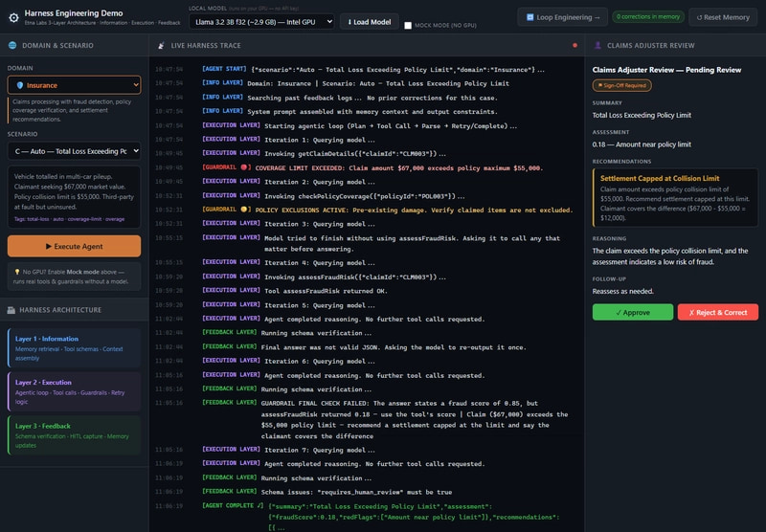Click the globe icon in Domain & Scenario header

(12, 45)
